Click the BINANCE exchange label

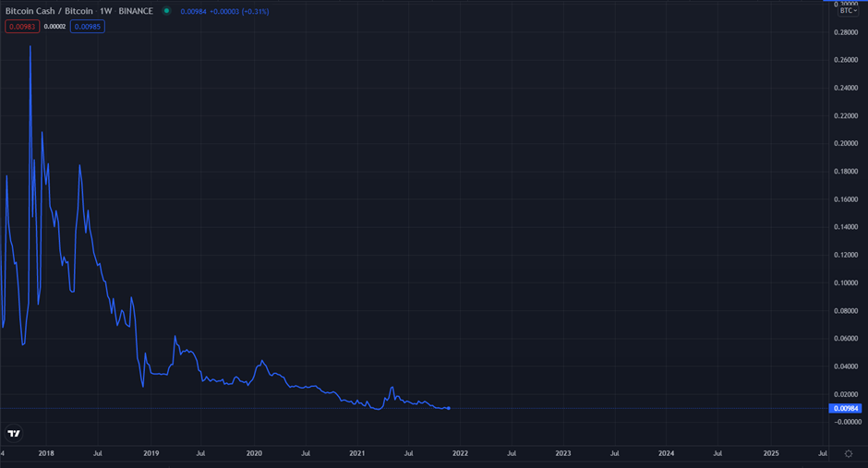tap(136, 11)
